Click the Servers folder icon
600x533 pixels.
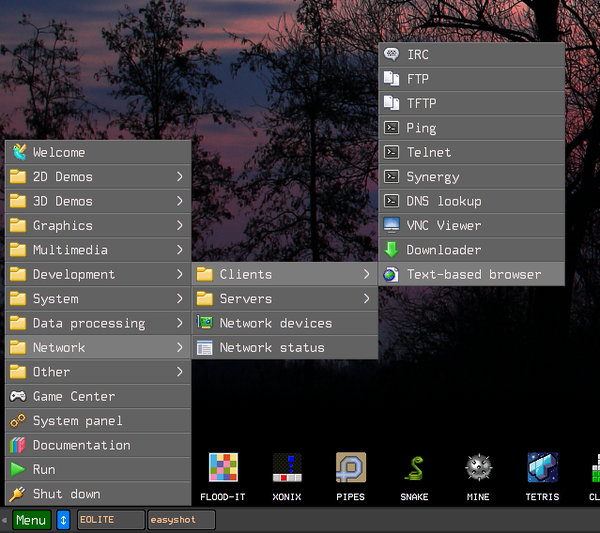tap(205, 298)
